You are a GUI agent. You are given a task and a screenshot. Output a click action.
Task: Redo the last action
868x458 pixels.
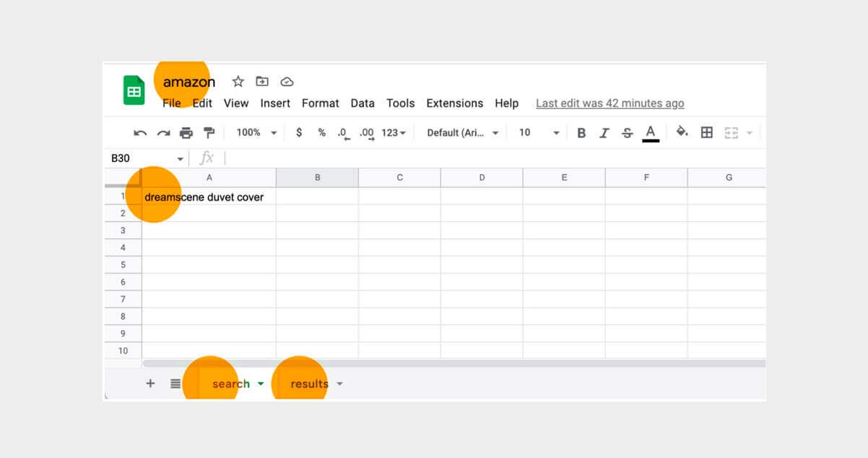click(x=164, y=133)
